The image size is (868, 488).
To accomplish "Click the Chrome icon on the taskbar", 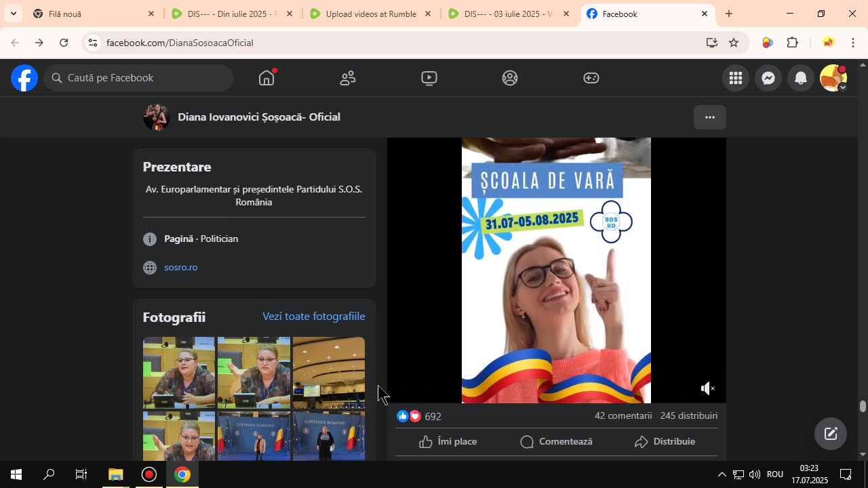I will pyautogui.click(x=182, y=474).
